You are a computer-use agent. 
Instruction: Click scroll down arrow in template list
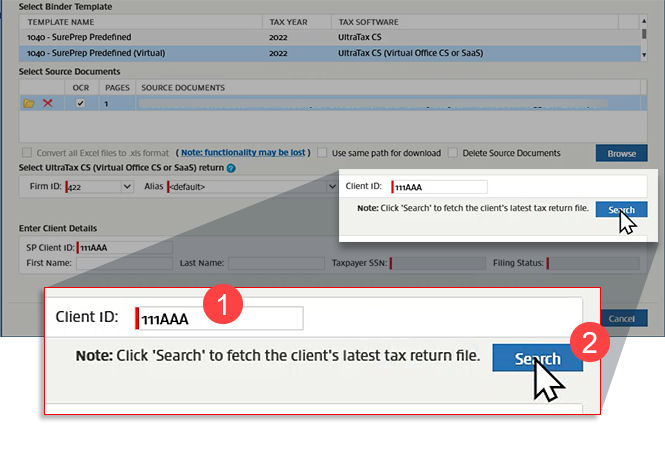coord(644,55)
